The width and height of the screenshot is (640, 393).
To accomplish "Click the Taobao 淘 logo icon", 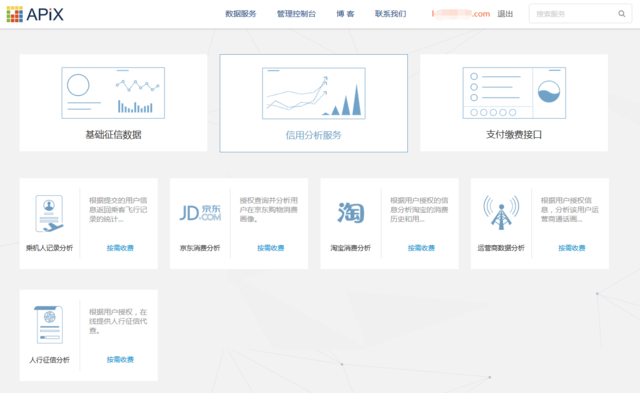I will pyautogui.click(x=351, y=213).
